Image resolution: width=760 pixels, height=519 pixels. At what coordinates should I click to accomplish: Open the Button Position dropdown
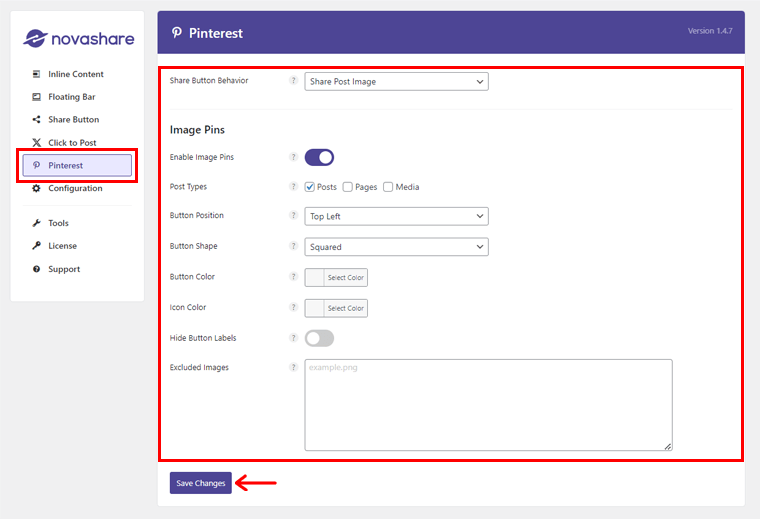pos(396,216)
